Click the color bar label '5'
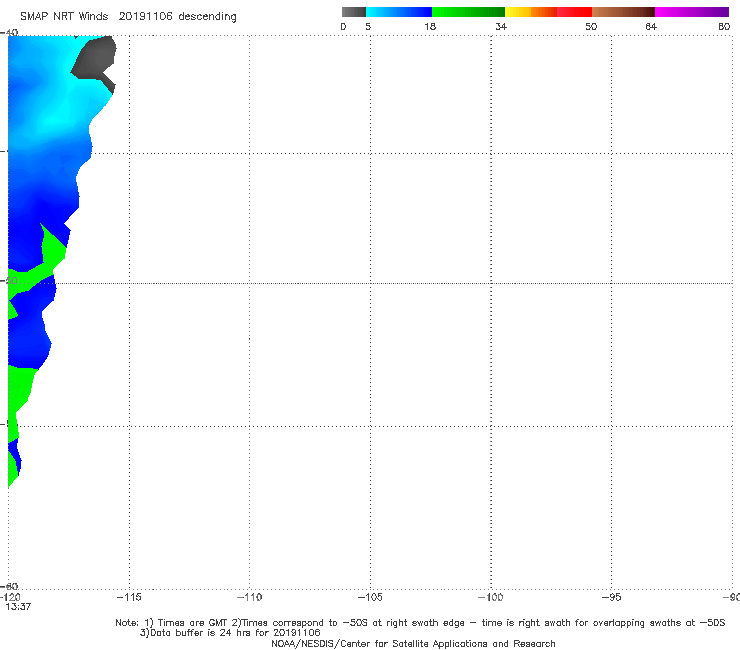The width and height of the screenshot is (740, 650). tap(368, 26)
